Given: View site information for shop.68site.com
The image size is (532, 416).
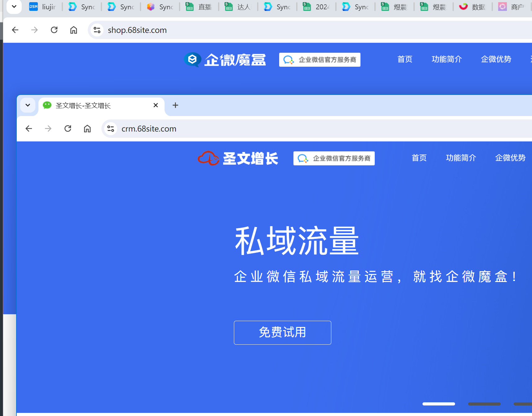Looking at the screenshot, I should pos(97,30).
